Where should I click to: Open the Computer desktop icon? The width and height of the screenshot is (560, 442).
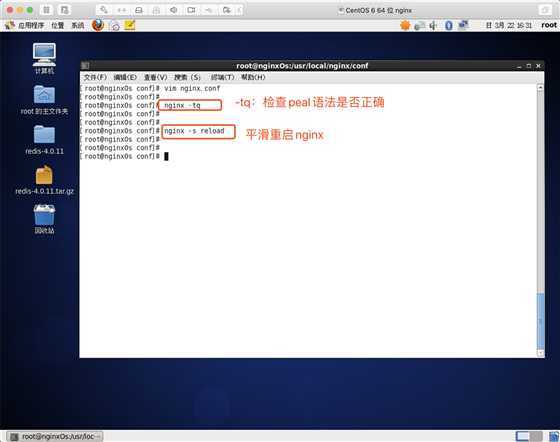[44, 59]
